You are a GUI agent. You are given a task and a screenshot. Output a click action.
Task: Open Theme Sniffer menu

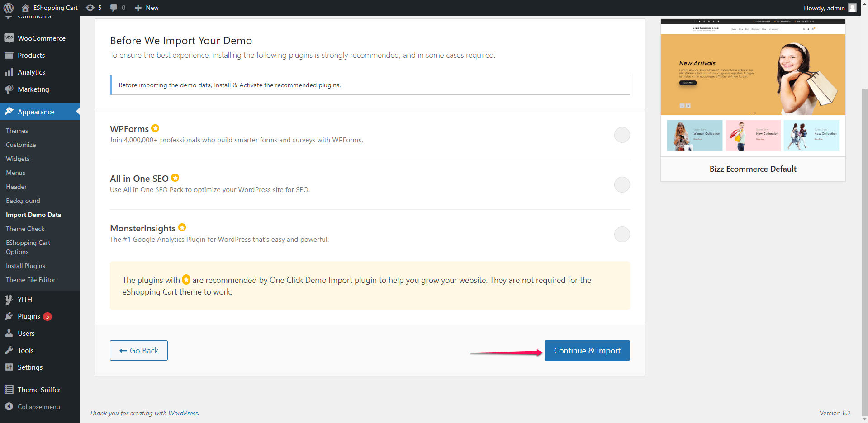tap(40, 390)
